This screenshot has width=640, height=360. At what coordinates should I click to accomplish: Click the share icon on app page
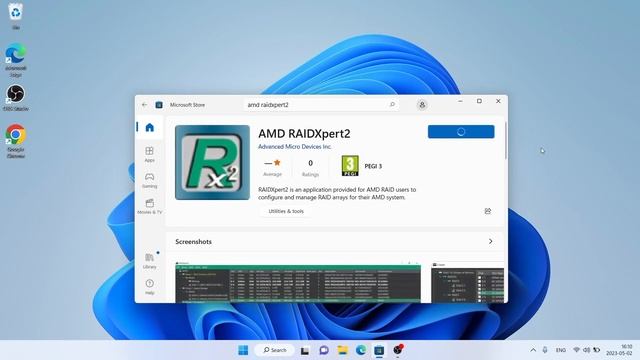tap(487, 211)
